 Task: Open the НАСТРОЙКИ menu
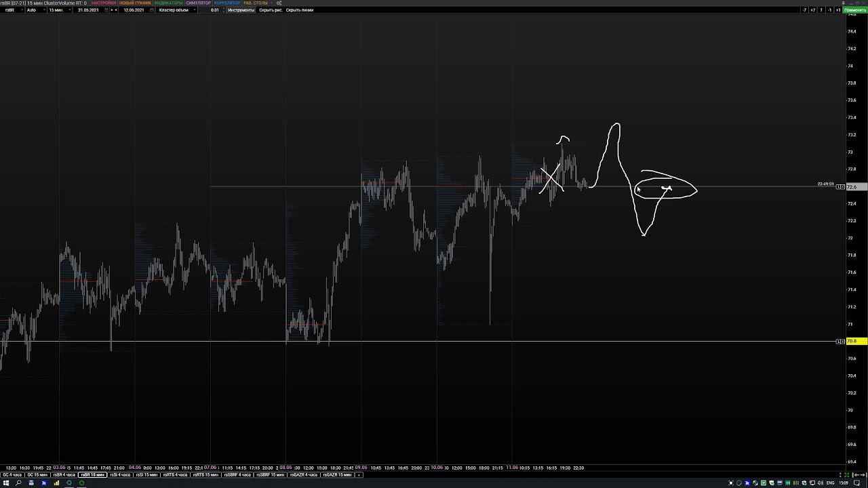[104, 3]
